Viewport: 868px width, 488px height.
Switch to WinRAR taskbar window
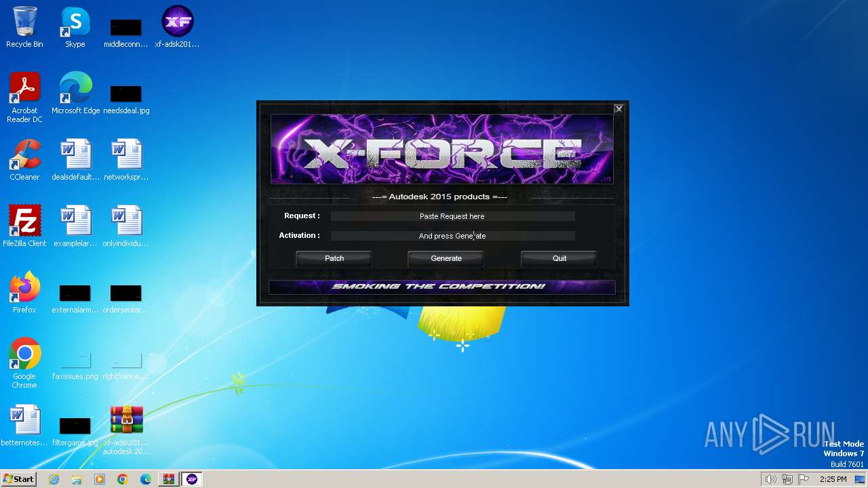[168, 479]
